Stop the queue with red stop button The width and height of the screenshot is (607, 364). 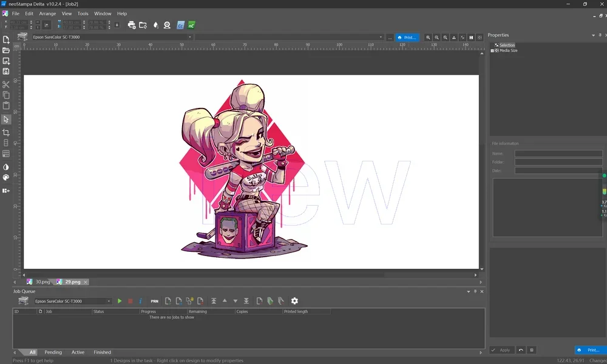(130, 301)
